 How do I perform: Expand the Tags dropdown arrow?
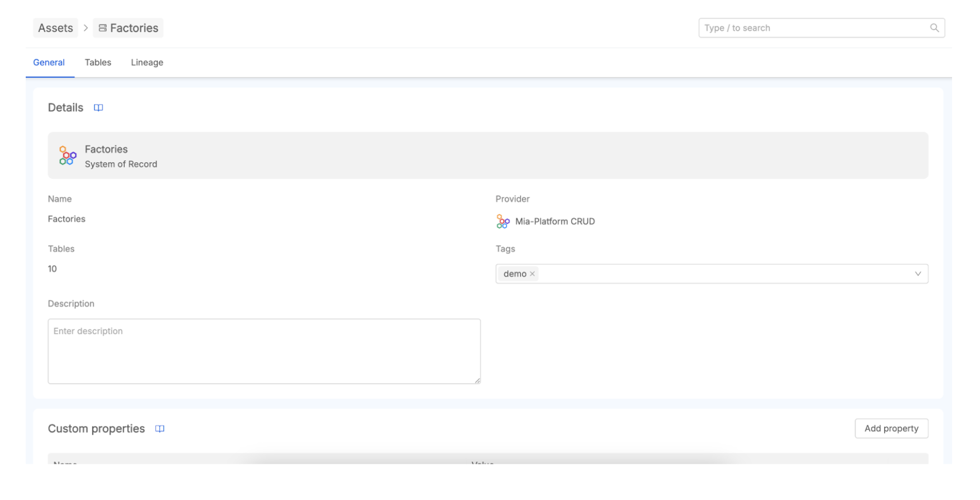[x=917, y=274]
